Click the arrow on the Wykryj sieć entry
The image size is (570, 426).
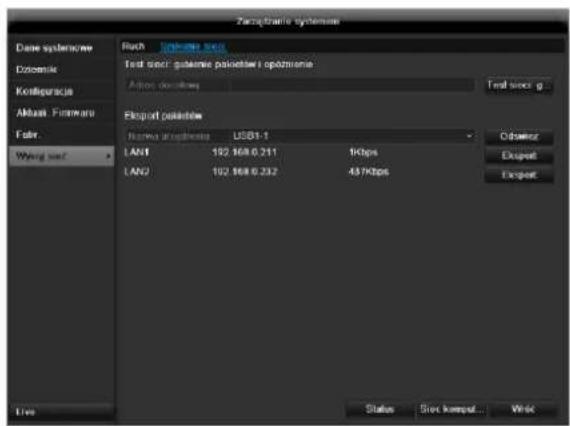click(x=108, y=156)
